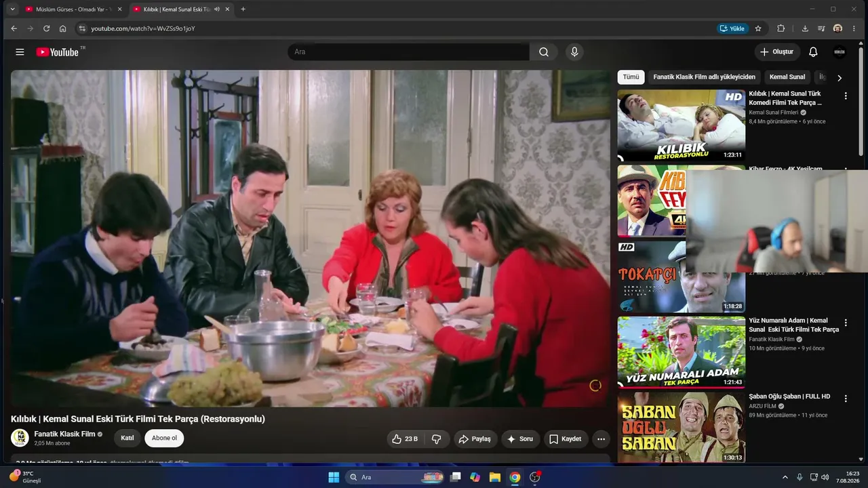The width and height of the screenshot is (868, 488).
Task: Open the Chrome three-dot menu
Action: tap(854, 28)
